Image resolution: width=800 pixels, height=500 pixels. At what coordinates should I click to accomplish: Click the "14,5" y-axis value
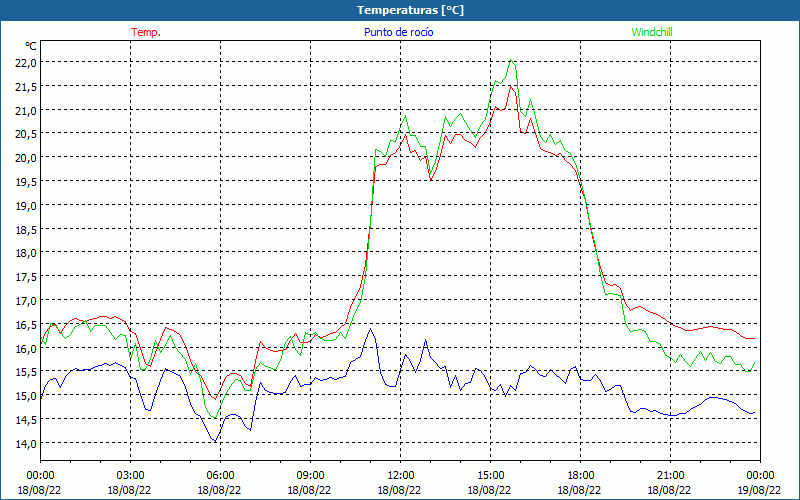27,419
